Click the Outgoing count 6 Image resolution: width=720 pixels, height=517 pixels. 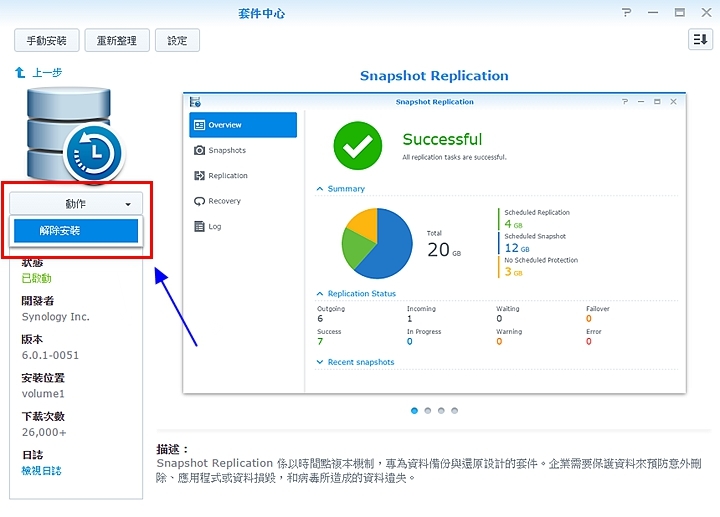320,319
